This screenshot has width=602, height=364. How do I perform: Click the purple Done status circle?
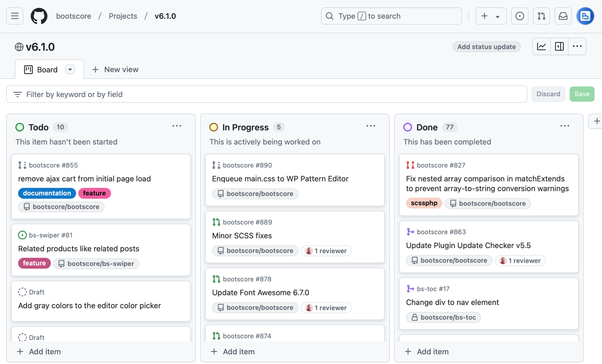click(408, 127)
